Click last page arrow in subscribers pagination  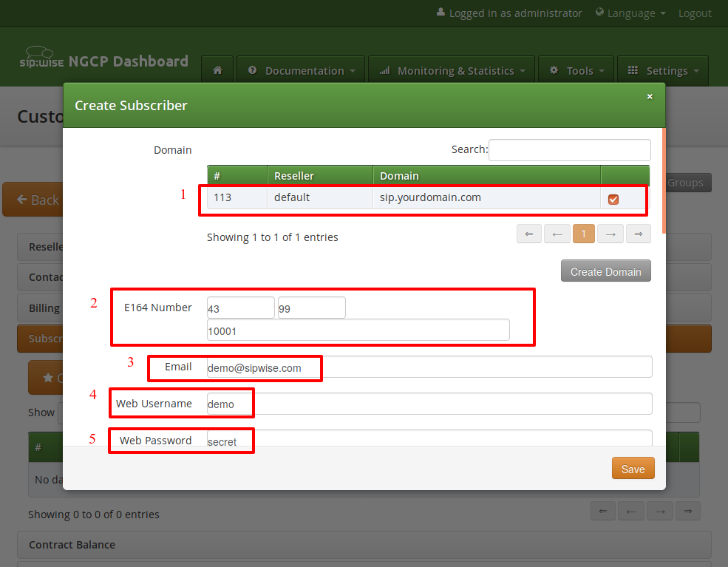687,511
